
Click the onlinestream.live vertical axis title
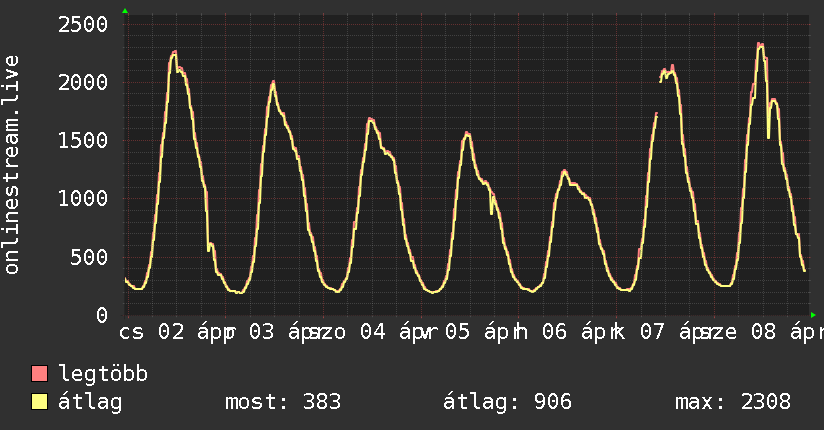[x=12, y=166]
